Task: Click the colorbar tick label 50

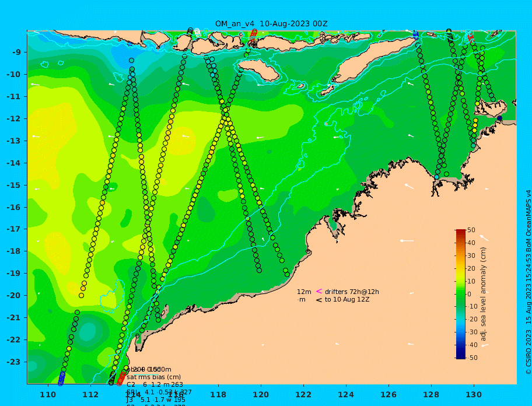Action: click(471, 230)
